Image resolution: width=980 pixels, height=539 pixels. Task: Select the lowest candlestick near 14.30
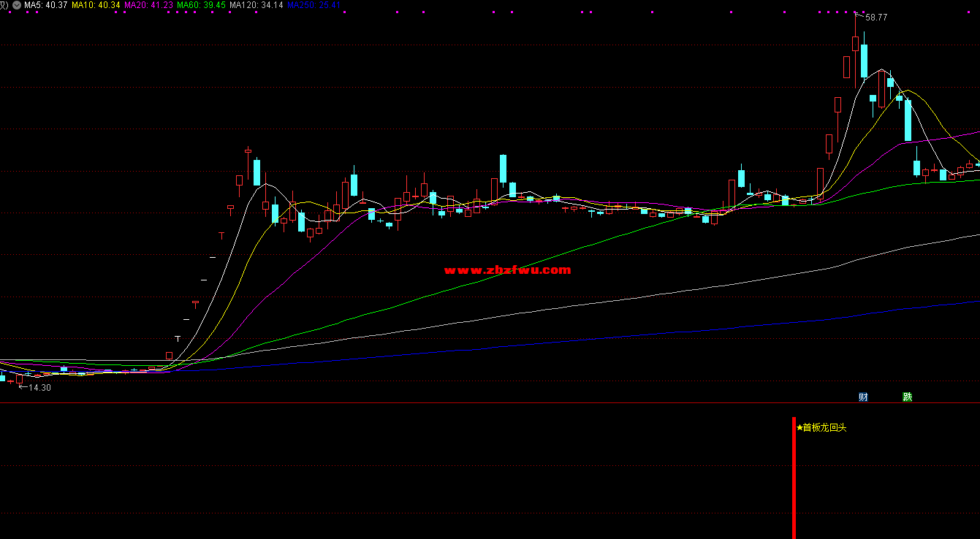[x=20, y=380]
